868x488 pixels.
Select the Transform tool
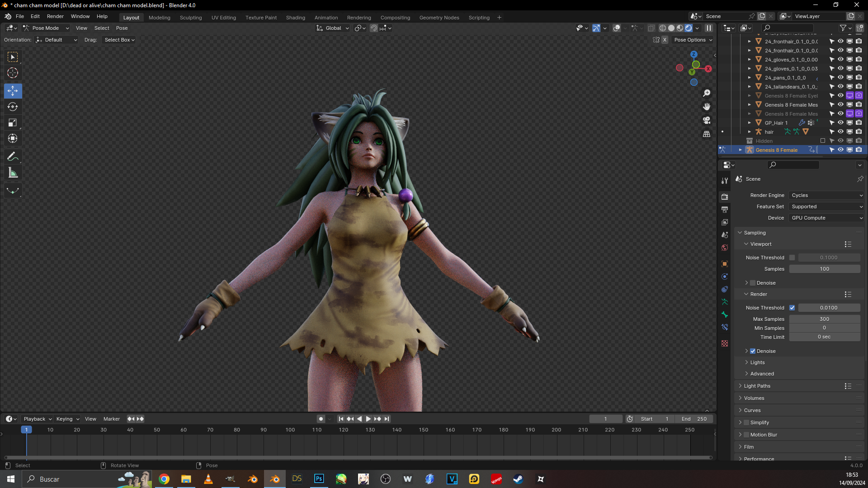pos(13,138)
